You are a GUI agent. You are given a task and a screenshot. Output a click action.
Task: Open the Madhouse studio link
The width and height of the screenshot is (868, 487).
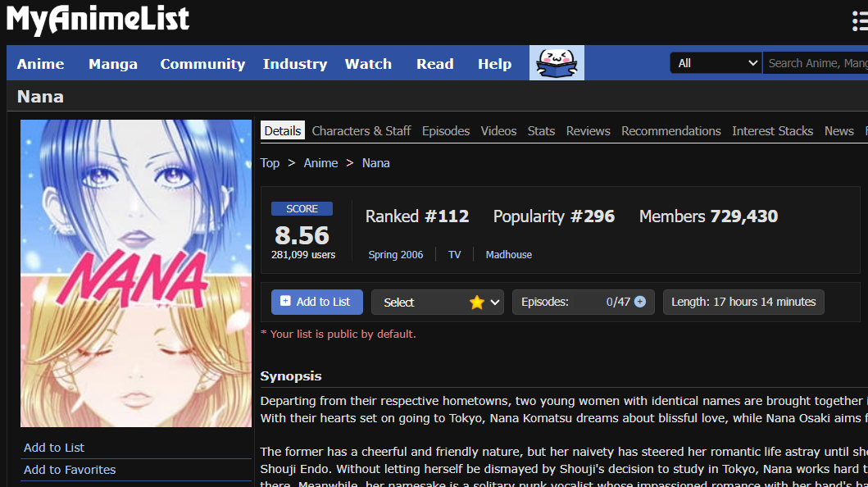coord(509,254)
